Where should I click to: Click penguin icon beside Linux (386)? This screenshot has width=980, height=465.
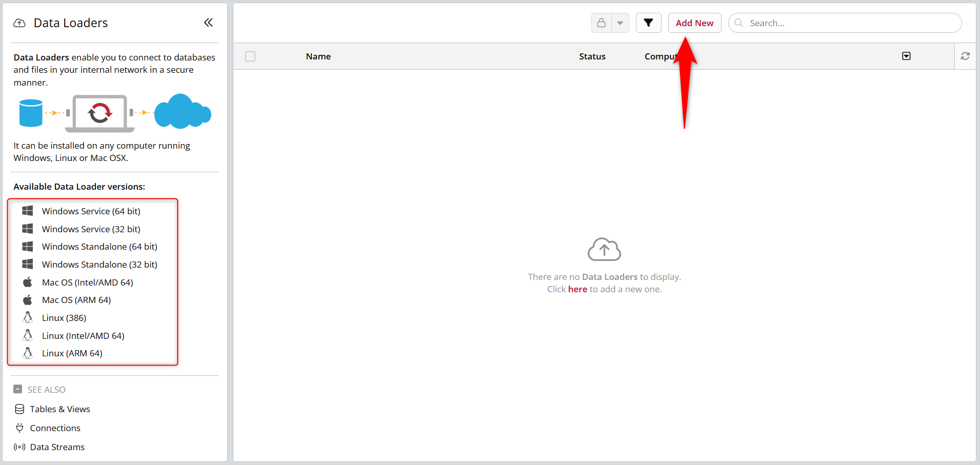pyautogui.click(x=28, y=317)
